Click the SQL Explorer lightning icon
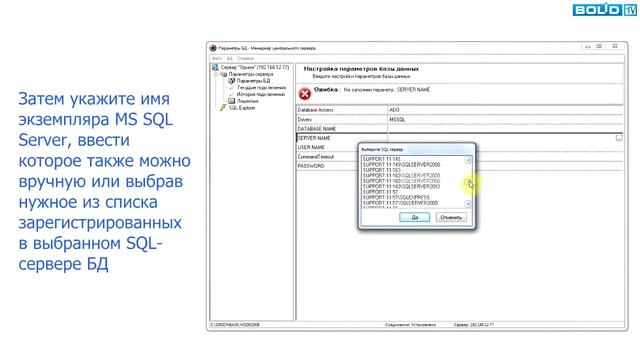This screenshot has height=360, width=640. [x=223, y=108]
